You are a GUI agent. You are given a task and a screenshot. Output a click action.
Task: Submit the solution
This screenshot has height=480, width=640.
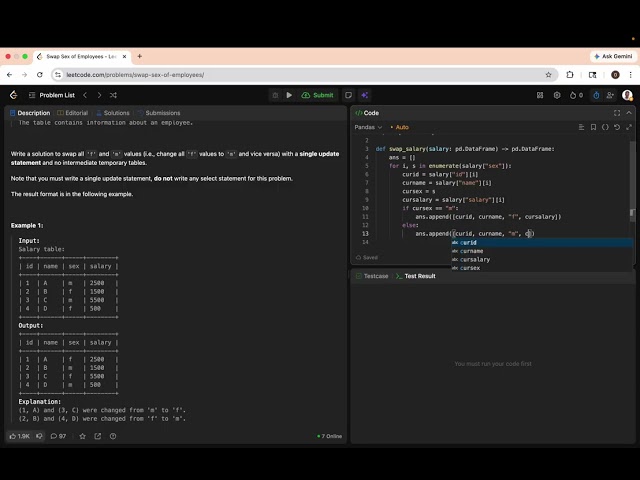click(318, 95)
